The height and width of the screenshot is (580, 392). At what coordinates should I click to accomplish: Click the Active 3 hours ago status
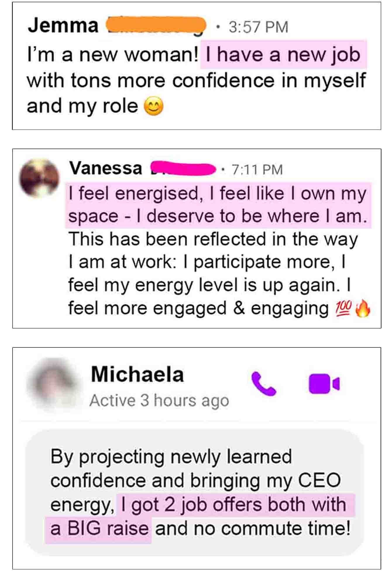click(x=159, y=400)
